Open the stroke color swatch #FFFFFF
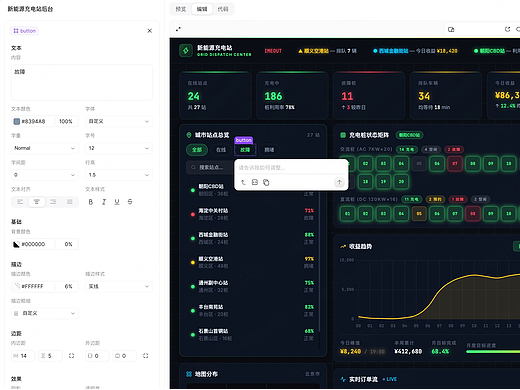Image resolution: width=520 pixels, height=390 pixels. 16,286
